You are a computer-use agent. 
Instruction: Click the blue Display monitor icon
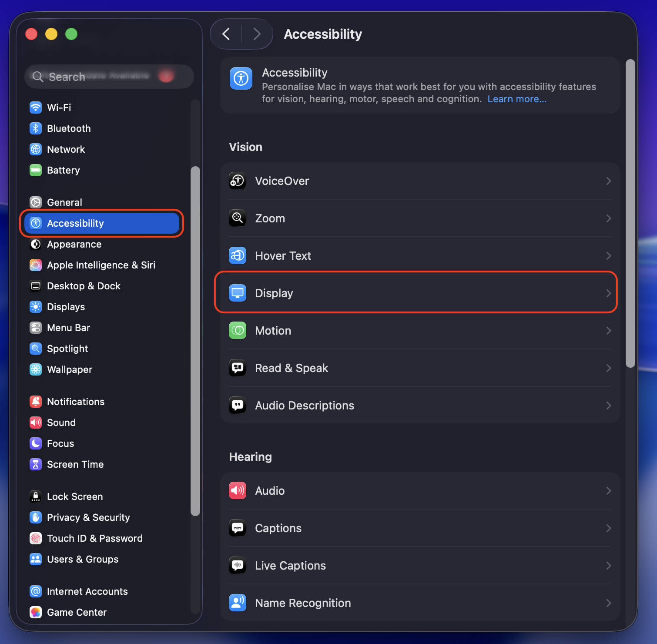point(238,293)
